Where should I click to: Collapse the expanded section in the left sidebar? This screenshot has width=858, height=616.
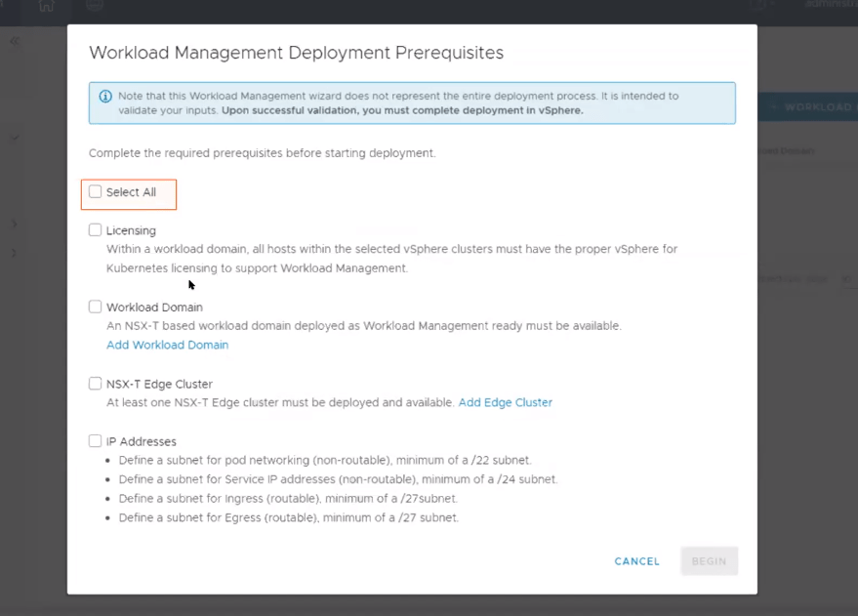[x=15, y=138]
